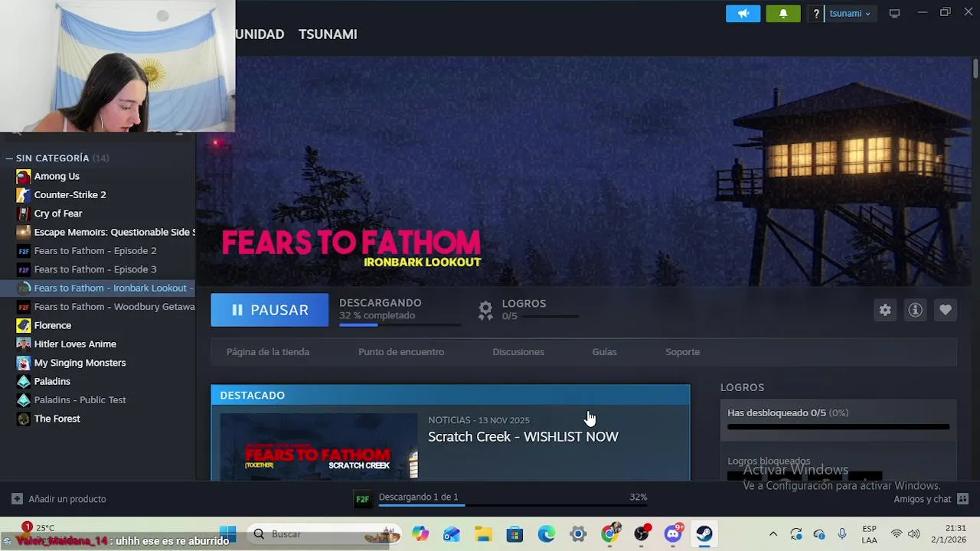Open Punto de encuentro tab
The image size is (980, 551).
coord(401,352)
